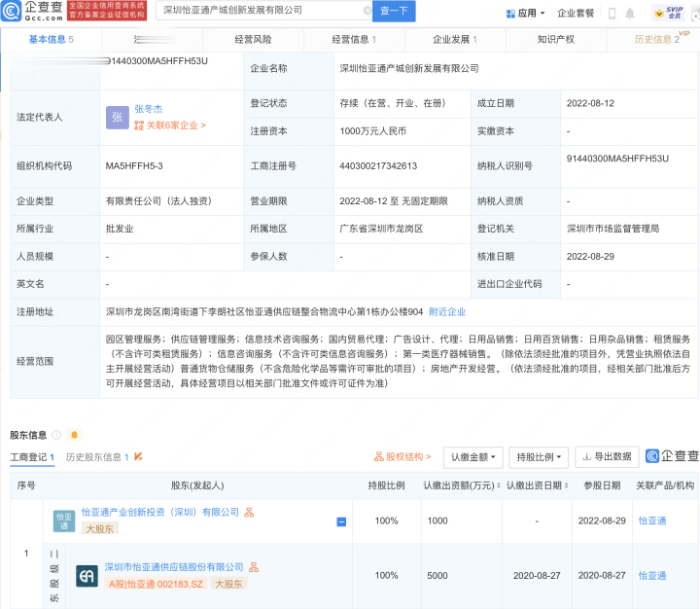Click 大股东 tag under first shareholder
Viewport: 700px width, 609px height.
(99, 529)
